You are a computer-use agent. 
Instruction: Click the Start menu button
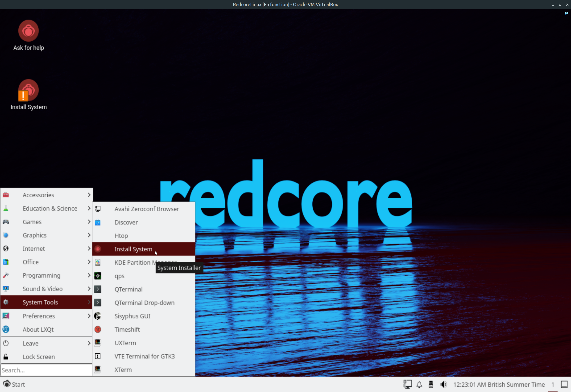(14, 384)
